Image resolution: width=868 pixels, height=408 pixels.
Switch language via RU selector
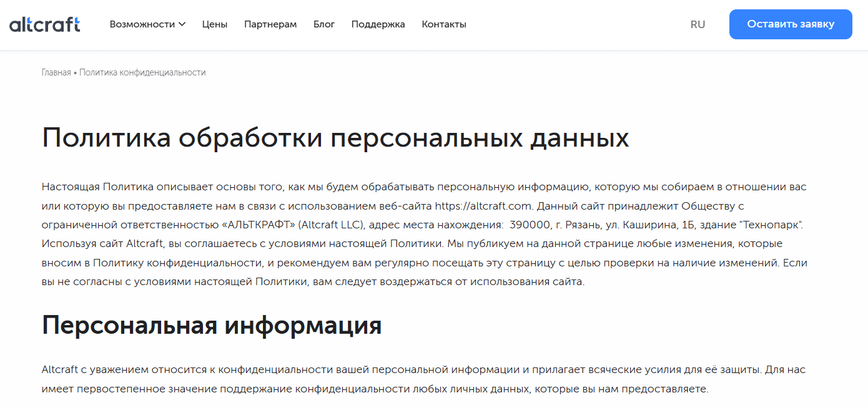click(x=698, y=24)
